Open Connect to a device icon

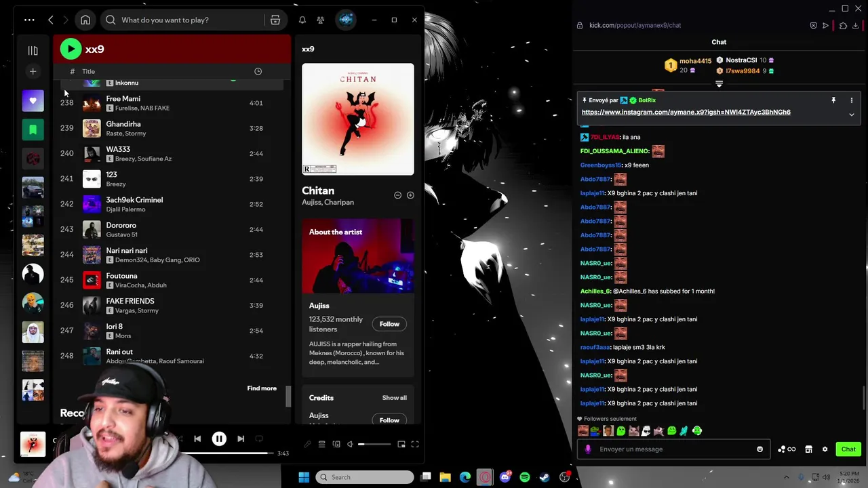tap(336, 445)
